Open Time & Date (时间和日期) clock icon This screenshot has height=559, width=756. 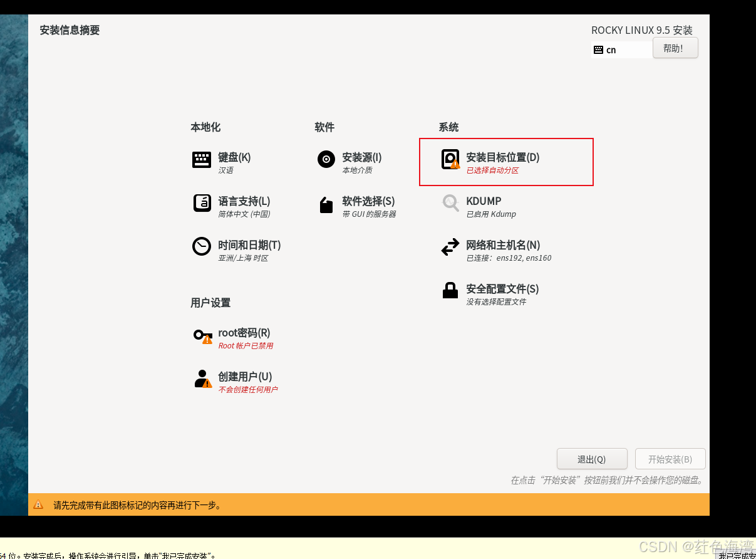tap(202, 246)
